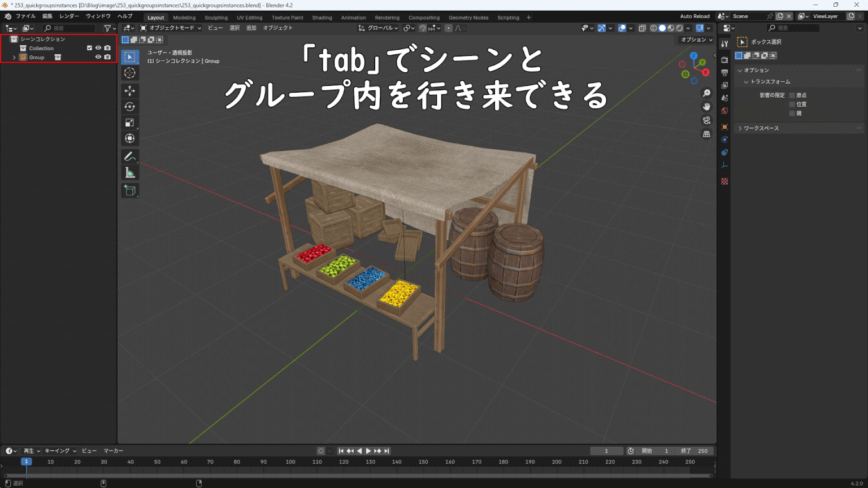Expand the Group collection in the outliner
868x488 pixels.
[14, 57]
